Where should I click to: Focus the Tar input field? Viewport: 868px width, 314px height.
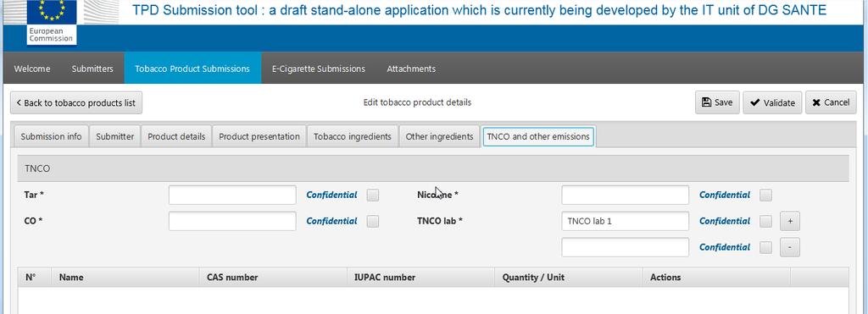(x=232, y=196)
